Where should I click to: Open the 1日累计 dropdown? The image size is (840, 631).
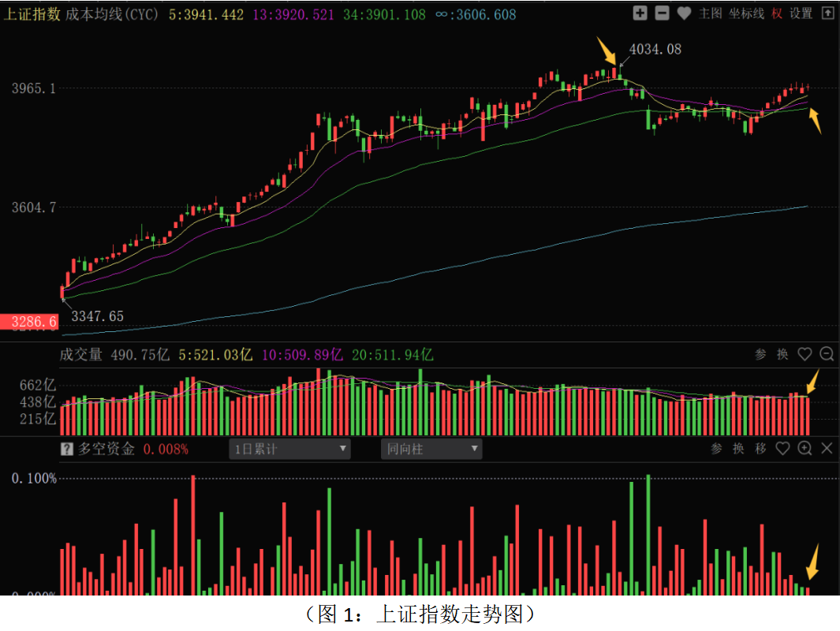point(289,450)
